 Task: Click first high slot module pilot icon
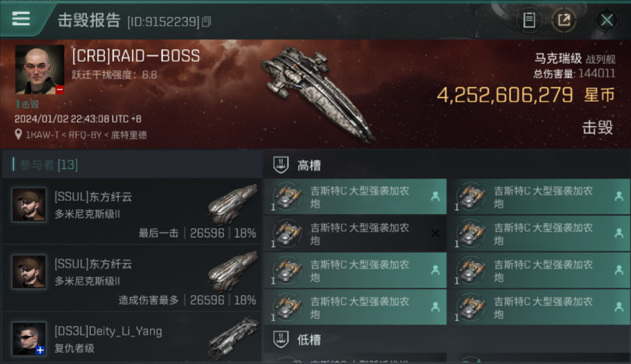coord(435,197)
